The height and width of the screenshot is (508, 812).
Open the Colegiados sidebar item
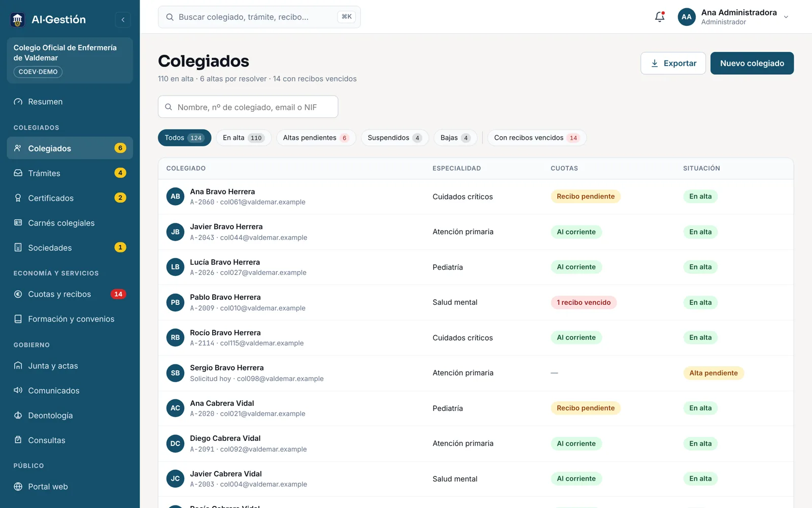(x=70, y=148)
